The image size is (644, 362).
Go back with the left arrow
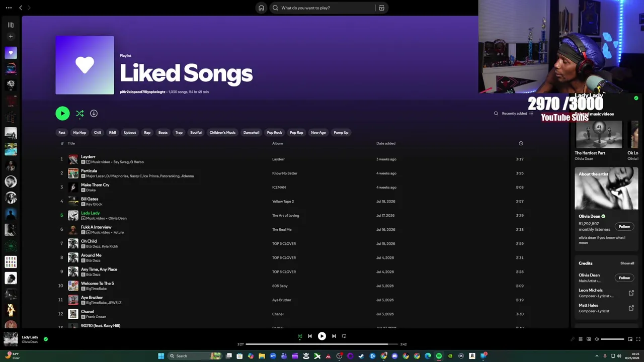(x=21, y=8)
